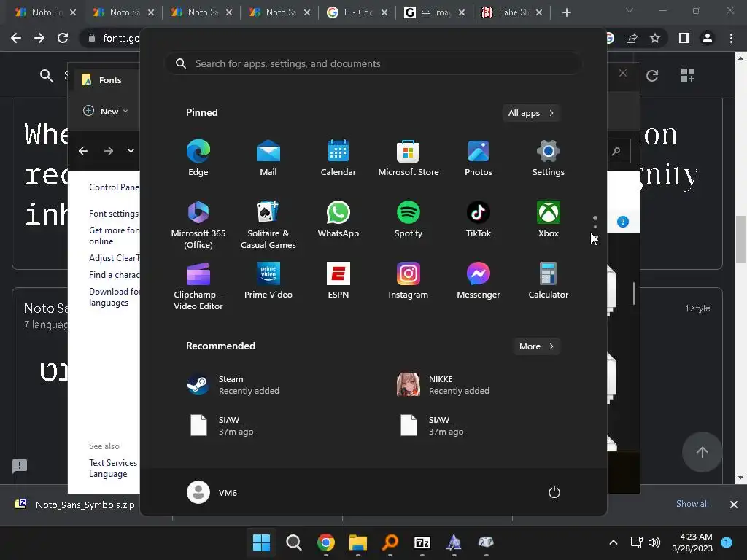Click the volume icon in system tray

click(654, 542)
